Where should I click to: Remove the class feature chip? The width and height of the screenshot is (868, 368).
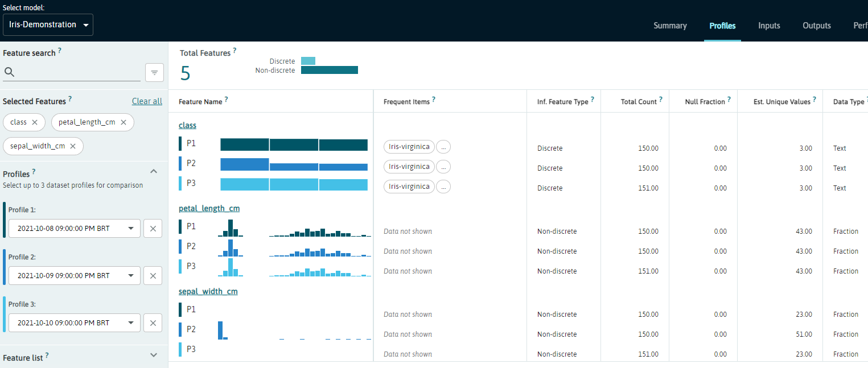(x=35, y=122)
